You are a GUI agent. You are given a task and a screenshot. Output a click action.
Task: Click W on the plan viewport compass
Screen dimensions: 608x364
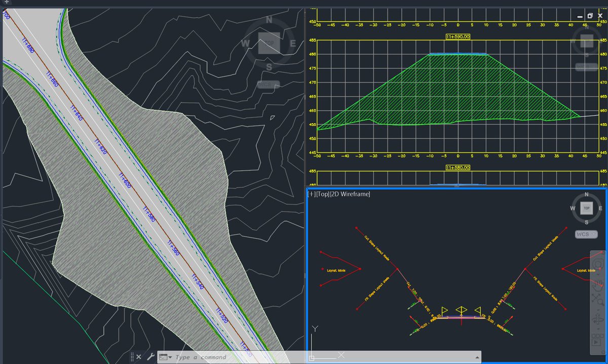[245, 44]
